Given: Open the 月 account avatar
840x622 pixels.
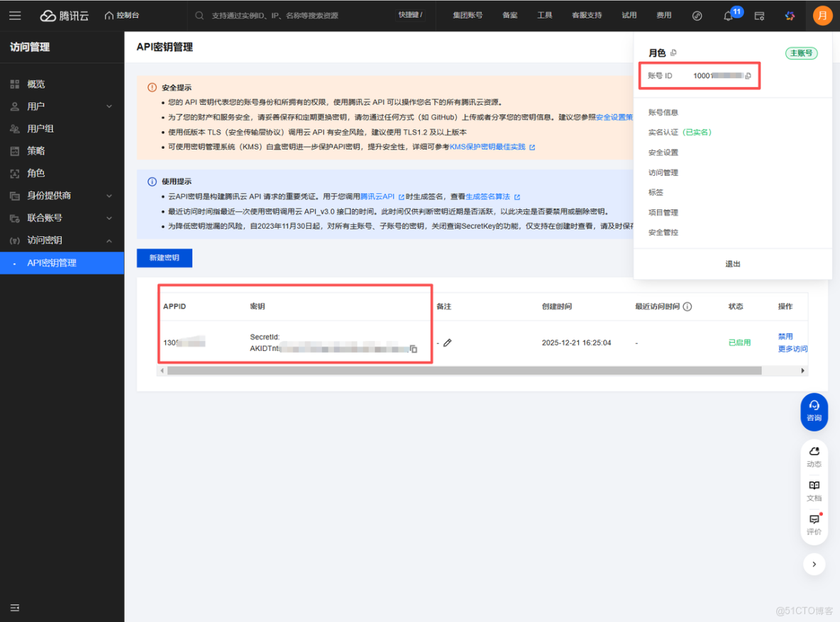Looking at the screenshot, I should point(822,14).
